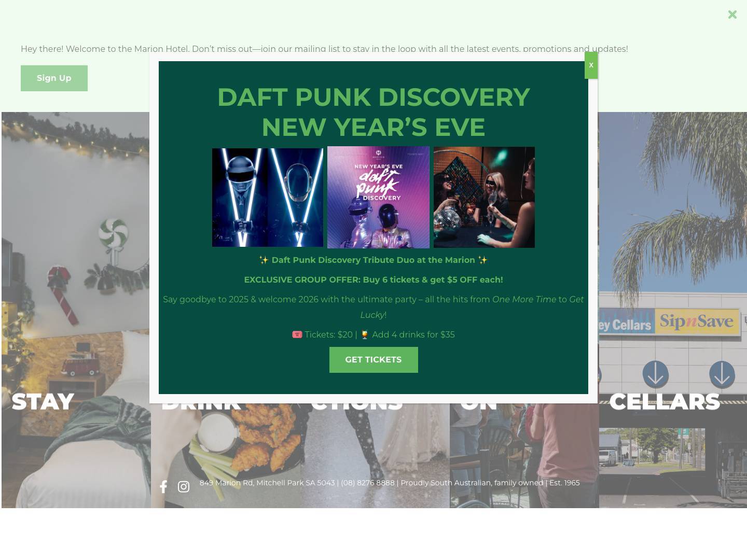
Task: Click the 849 Marion Rd address text
Action: (x=267, y=483)
